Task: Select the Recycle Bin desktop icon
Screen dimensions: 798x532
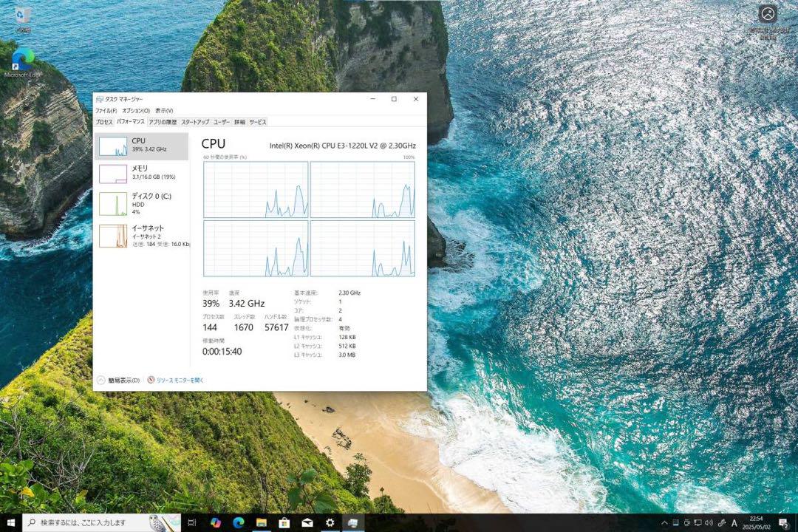Action: pyautogui.click(x=23, y=20)
